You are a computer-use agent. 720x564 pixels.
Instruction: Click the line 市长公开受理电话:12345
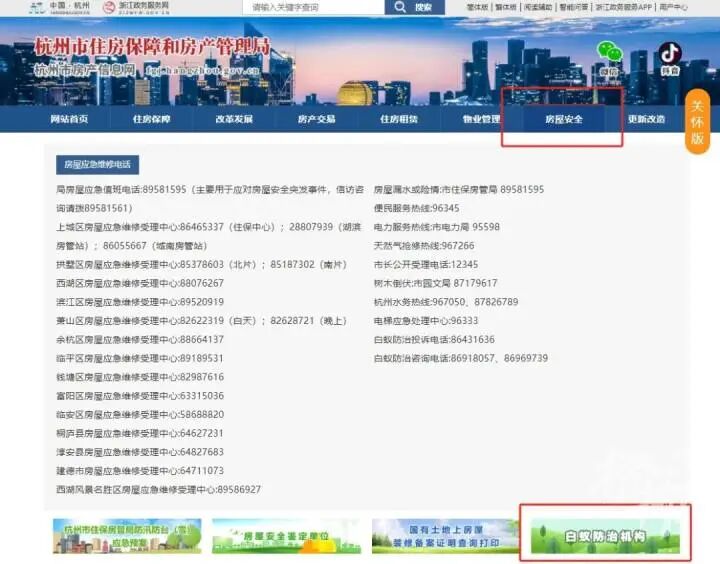426,265
